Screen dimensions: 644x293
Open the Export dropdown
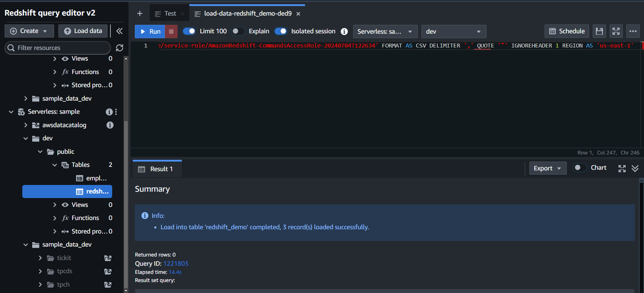548,168
